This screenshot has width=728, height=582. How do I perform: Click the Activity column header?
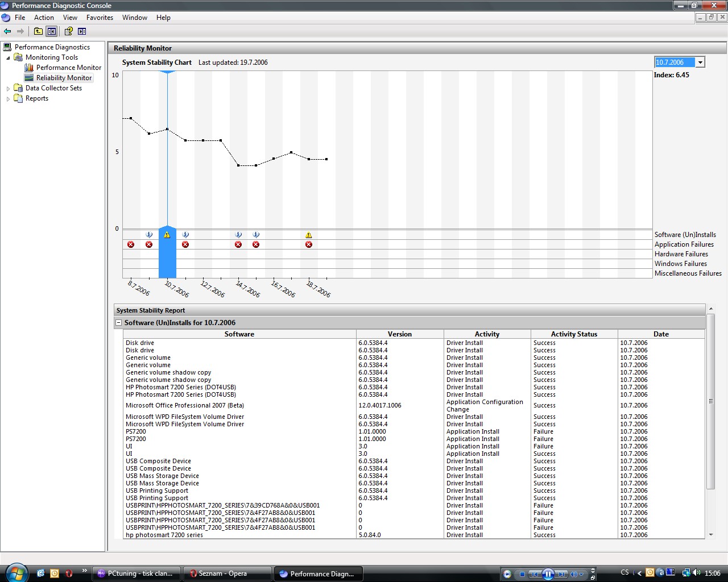pyautogui.click(x=487, y=334)
